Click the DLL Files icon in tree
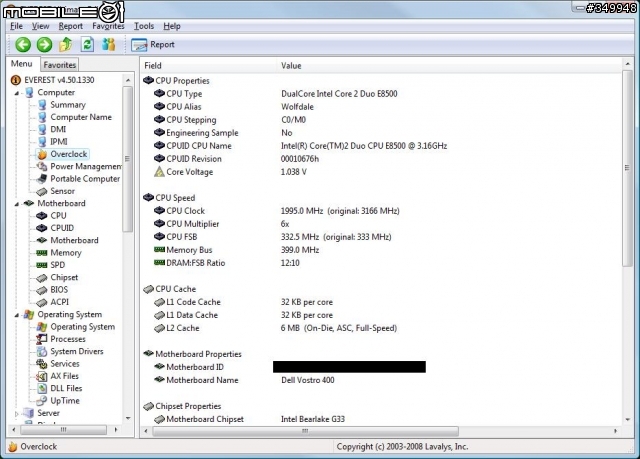640x459 pixels. [42, 388]
